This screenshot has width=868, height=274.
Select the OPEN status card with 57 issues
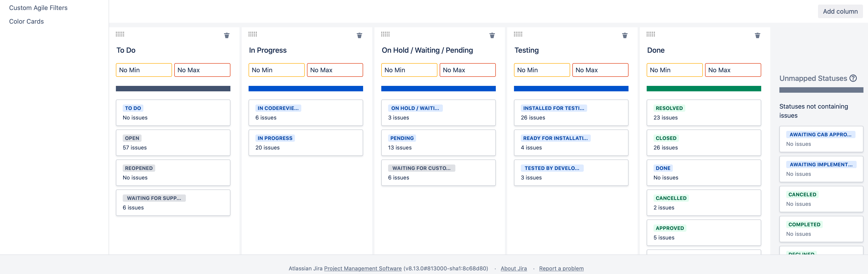point(173,143)
